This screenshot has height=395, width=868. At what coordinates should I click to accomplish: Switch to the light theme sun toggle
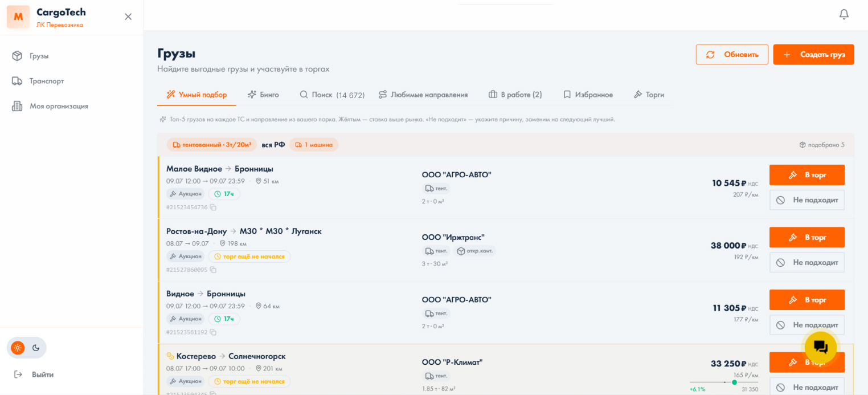point(18,348)
